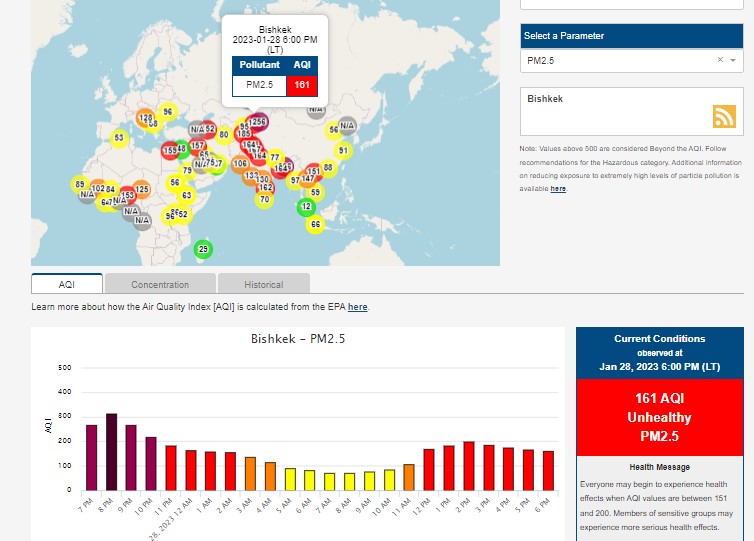Switch to the Historical tab

click(x=263, y=284)
